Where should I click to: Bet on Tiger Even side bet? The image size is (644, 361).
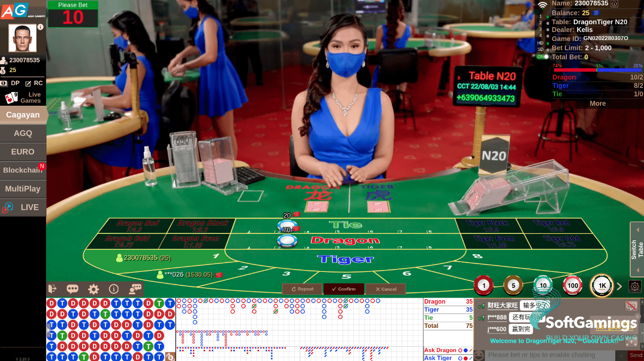point(494,241)
